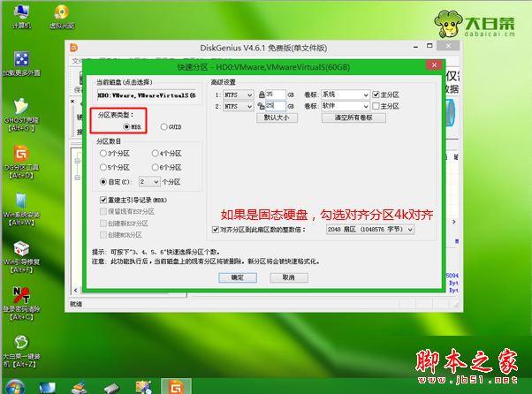This screenshot has height=394, width=532.
Task: Click the gray memory chip taskbar icon
Action: pos(111,388)
